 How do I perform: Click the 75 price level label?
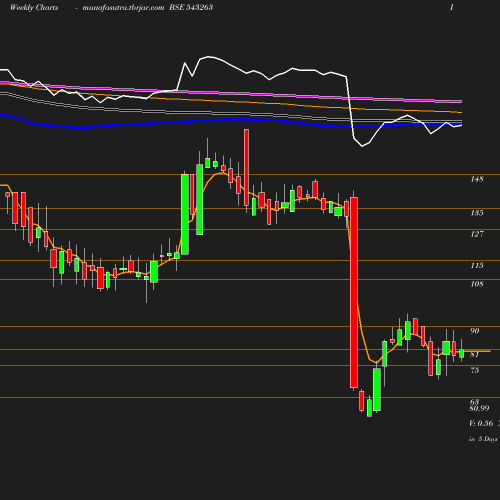pos(475,370)
